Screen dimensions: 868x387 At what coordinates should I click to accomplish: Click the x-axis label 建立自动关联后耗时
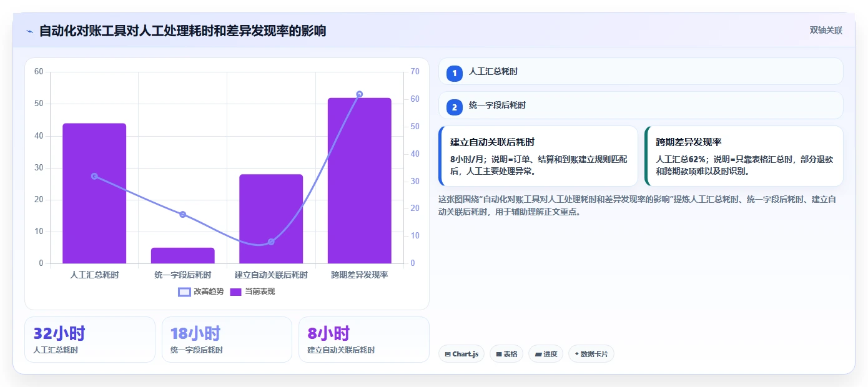tap(271, 275)
